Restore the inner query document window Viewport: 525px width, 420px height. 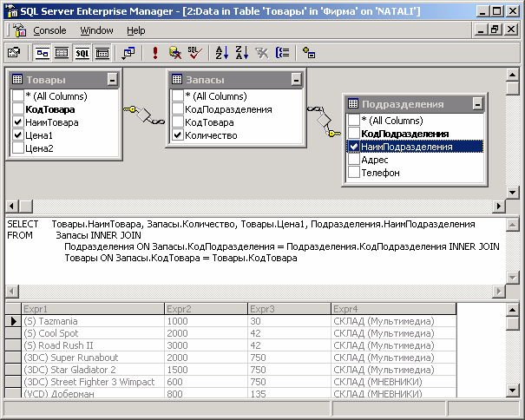coord(495,30)
